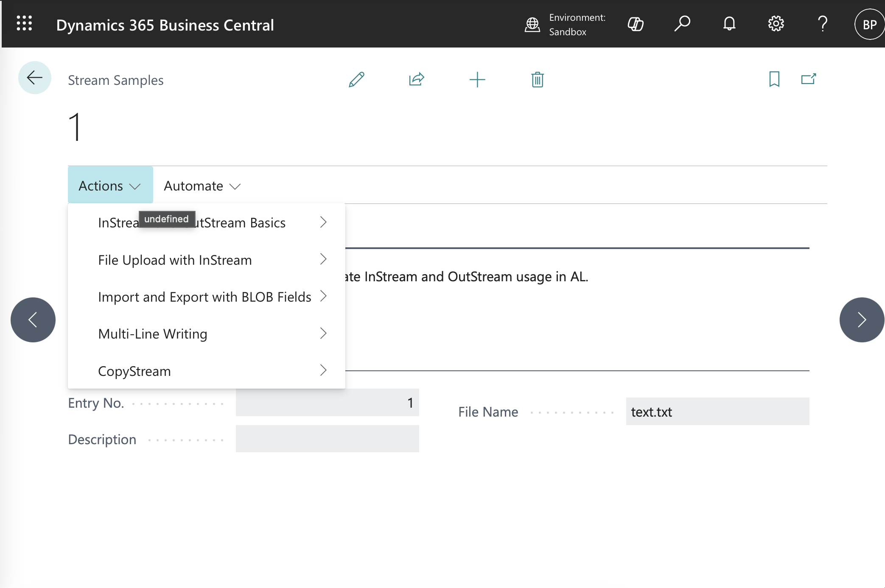Go back using the arrow button
This screenshot has height=588, width=885.
(35, 78)
